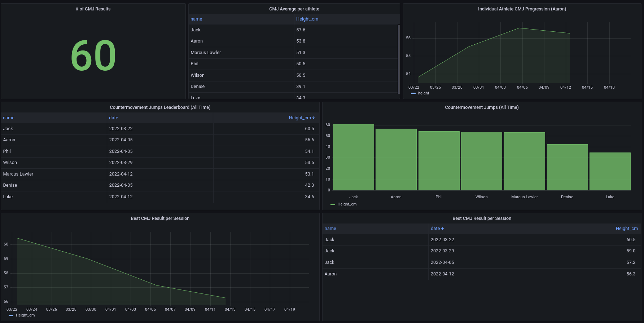Click Denise 39.1 in CMJ Average table
Screen dimensions: 644x323
pyautogui.click(x=301, y=87)
